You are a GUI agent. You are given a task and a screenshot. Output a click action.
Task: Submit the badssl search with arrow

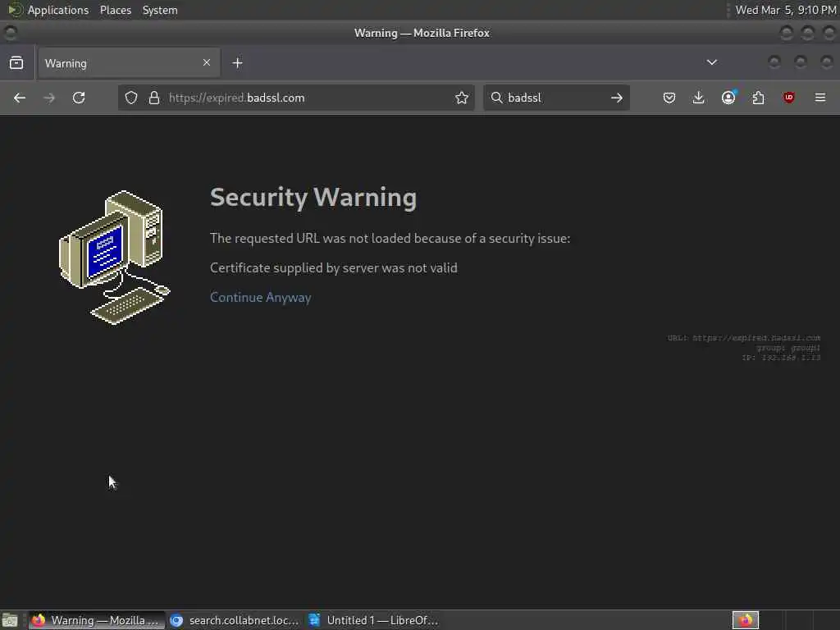click(617, 98)
